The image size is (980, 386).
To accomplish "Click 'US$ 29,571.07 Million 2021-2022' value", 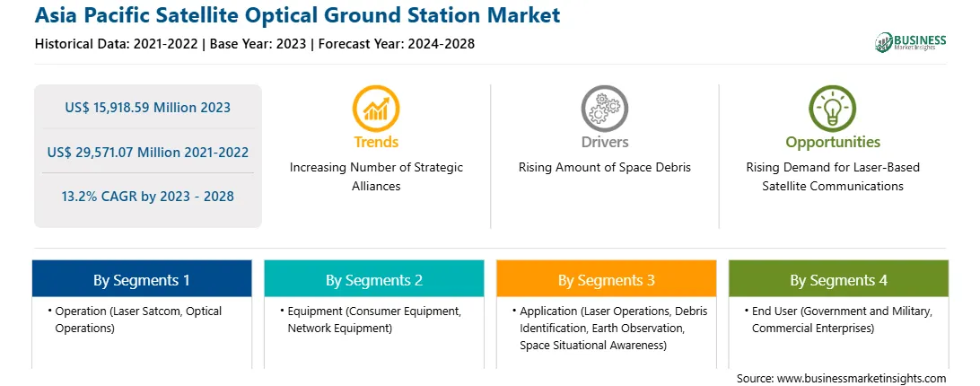I will point(148,152).
